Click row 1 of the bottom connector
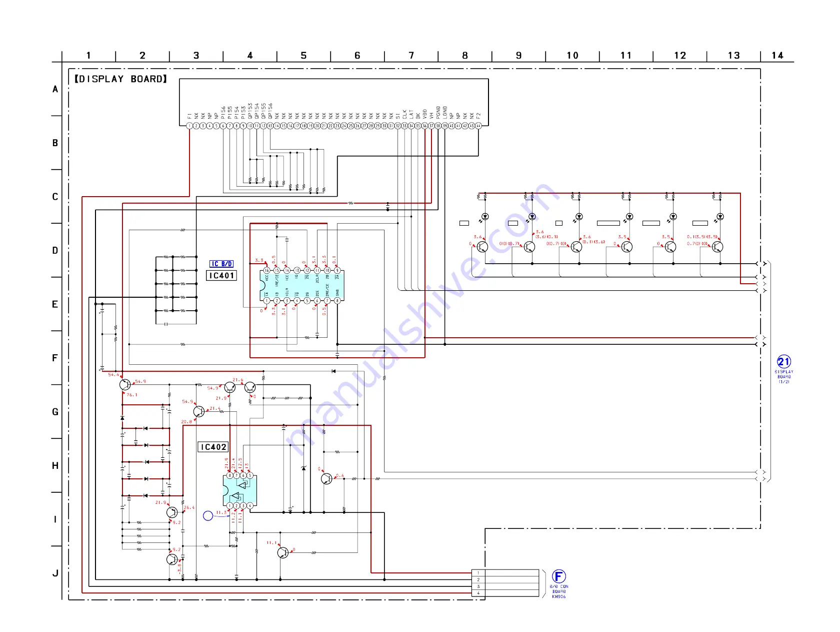The width and height of the screenshot is (840, 632). 505,573
